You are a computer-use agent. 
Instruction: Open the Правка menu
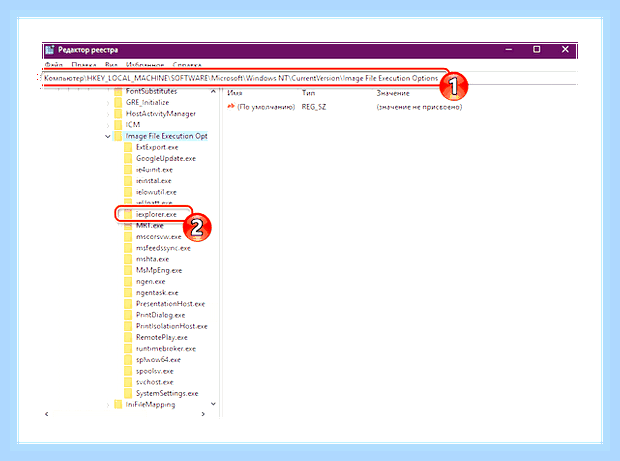coord(84,64)
